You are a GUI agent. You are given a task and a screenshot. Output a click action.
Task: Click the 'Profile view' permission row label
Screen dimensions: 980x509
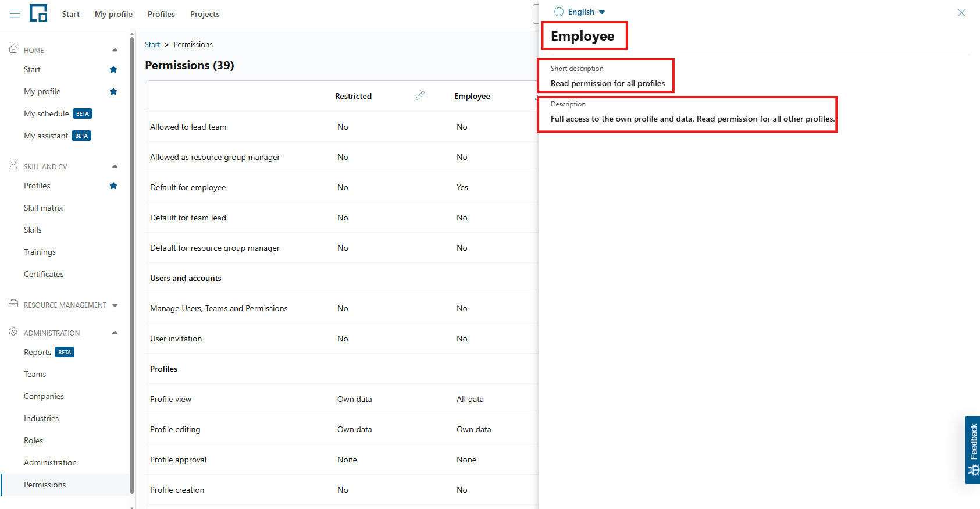pos(171,400)
